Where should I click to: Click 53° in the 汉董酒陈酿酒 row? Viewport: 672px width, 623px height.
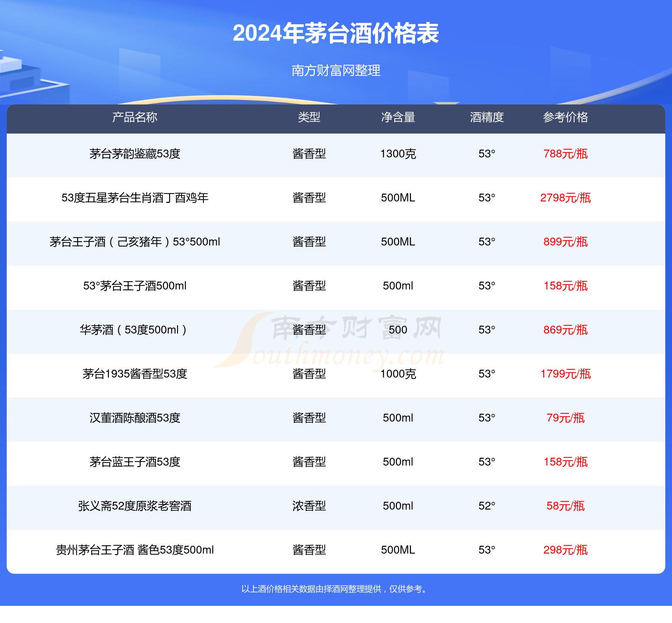click(487, 418)
